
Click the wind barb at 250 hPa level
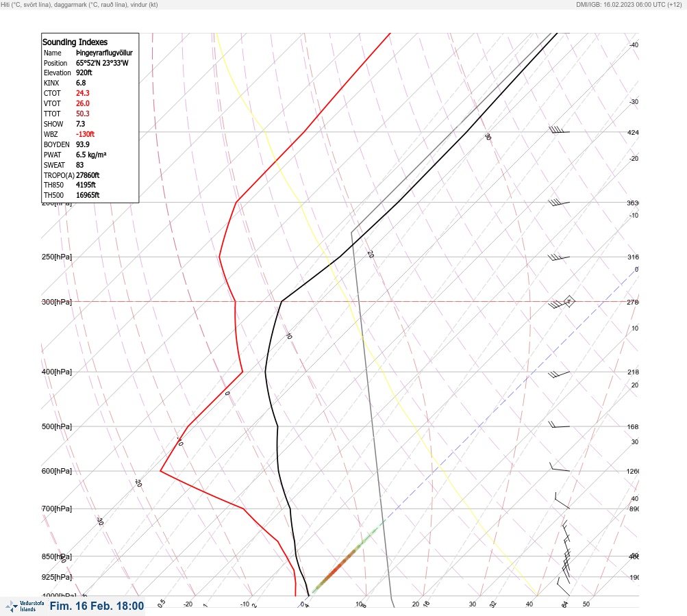[559, 257]
